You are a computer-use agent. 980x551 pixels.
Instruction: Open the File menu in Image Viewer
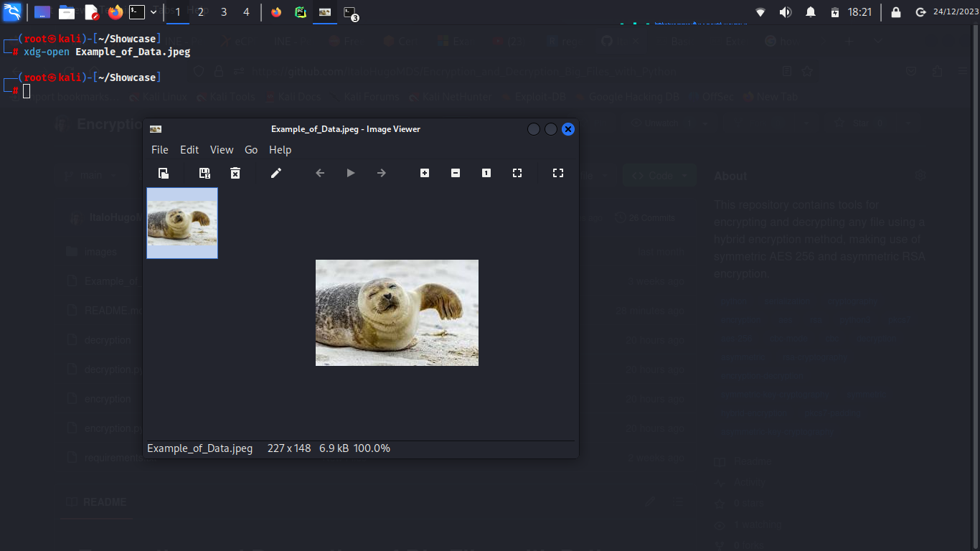click(160, 150)
